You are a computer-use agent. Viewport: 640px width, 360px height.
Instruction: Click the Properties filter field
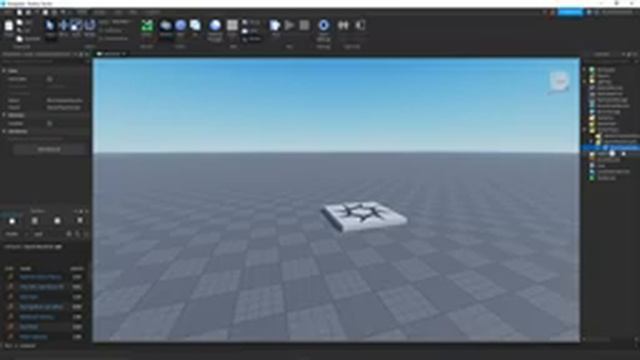tap(45, 61)
